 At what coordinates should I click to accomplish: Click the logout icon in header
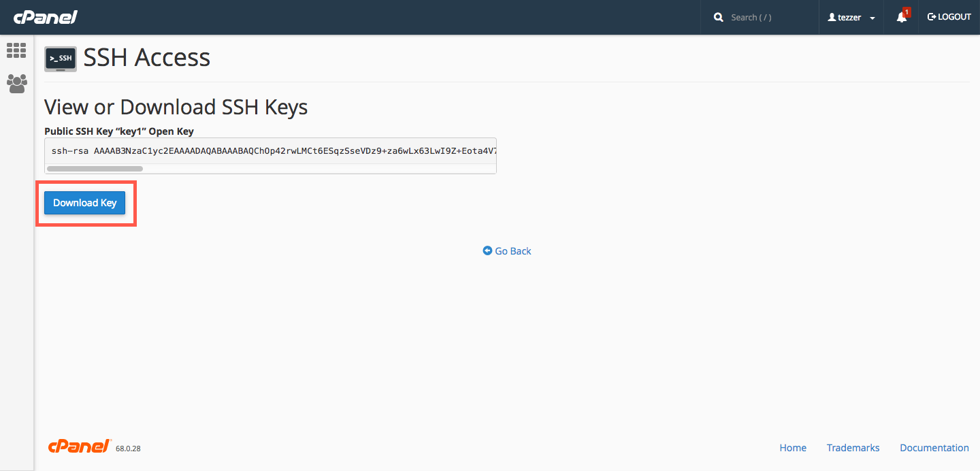[932, 17]
